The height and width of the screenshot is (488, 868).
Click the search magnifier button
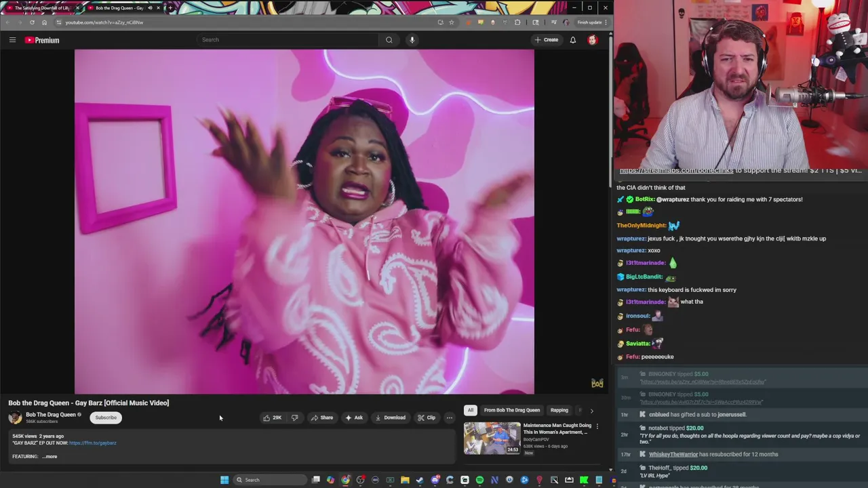389,40
